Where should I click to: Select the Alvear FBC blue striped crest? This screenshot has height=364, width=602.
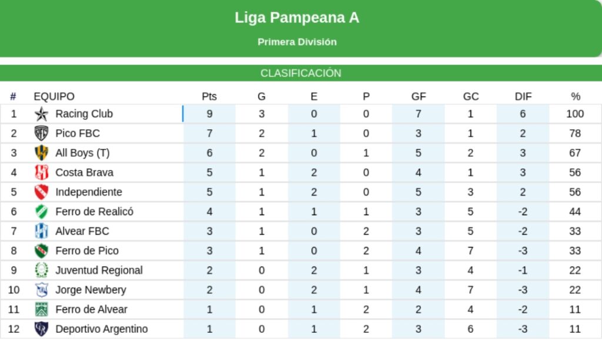[41, 231]
